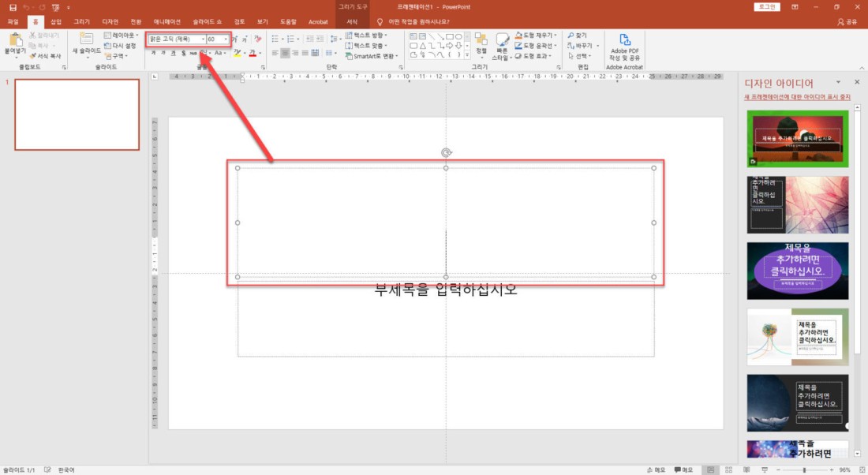Click link to stop showing design ideas
Viewport: 868px width, 475px height.
797,97
